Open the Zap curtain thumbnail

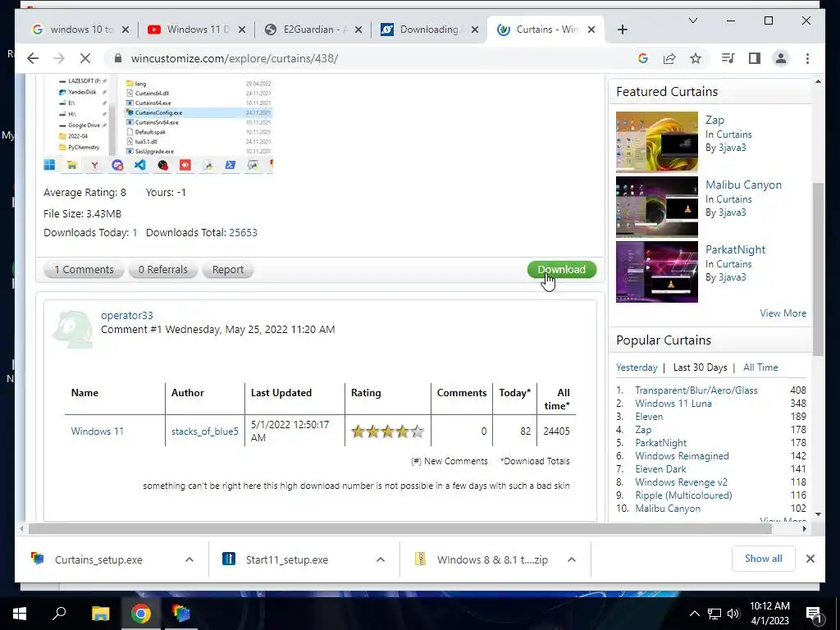pos(657,141)
